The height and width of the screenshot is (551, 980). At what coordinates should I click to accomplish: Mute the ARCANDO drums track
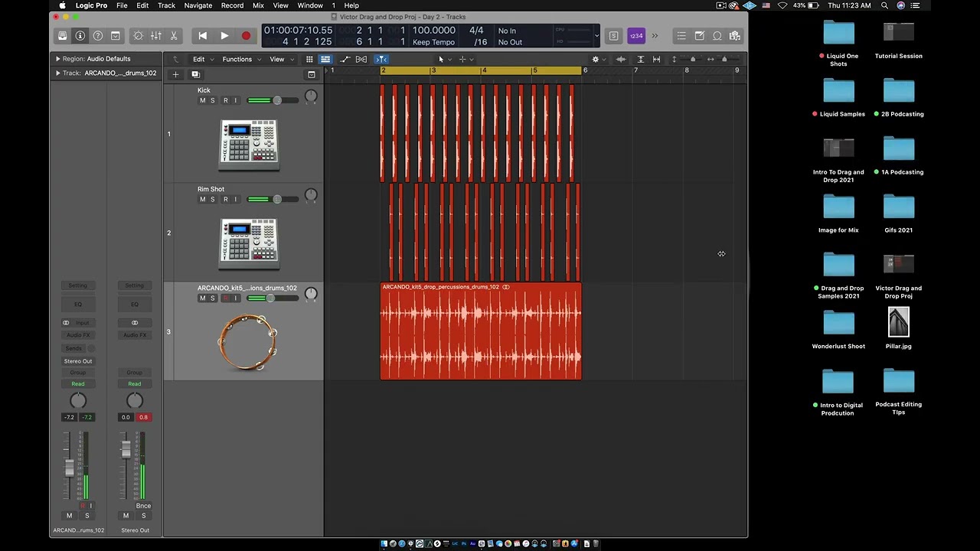click(x=203, y=298)
